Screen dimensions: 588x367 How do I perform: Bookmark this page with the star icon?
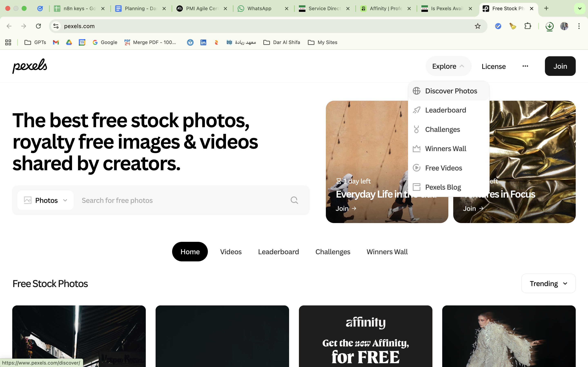(x=478, y=26)
